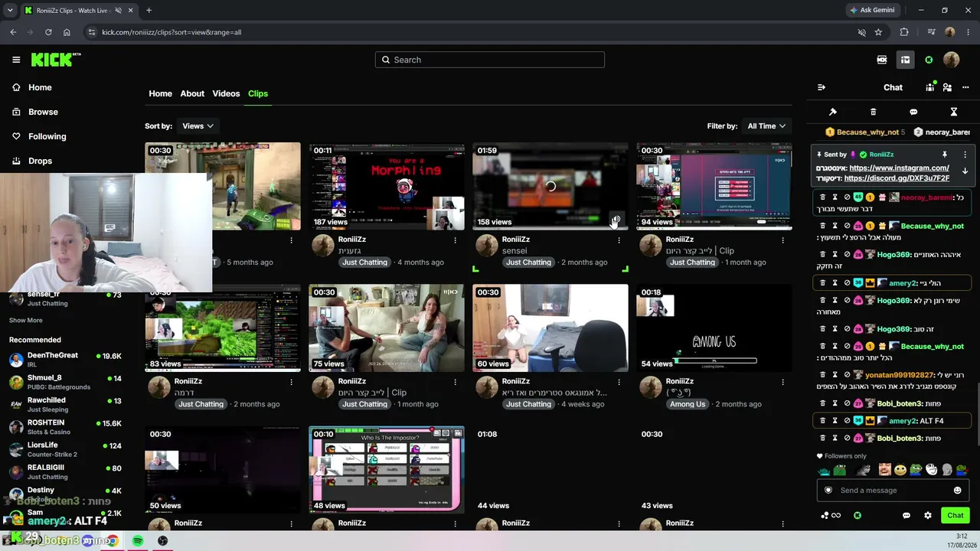980x551 pixels.
Task: Open the Instagram link in pinned message
Action: coord(899,168)
